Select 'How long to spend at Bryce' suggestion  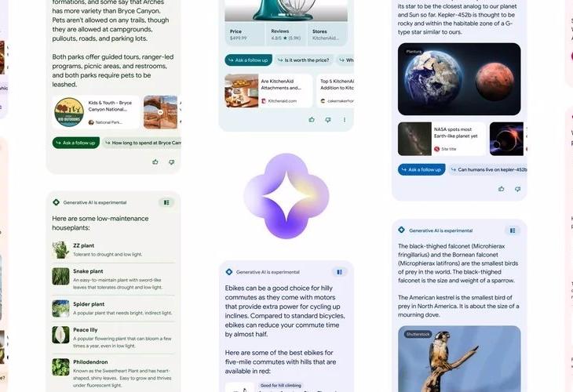pos(142,143)
